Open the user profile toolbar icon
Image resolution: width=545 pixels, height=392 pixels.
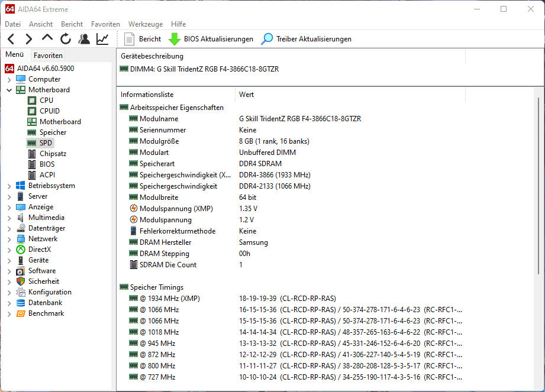pos(84,39)
